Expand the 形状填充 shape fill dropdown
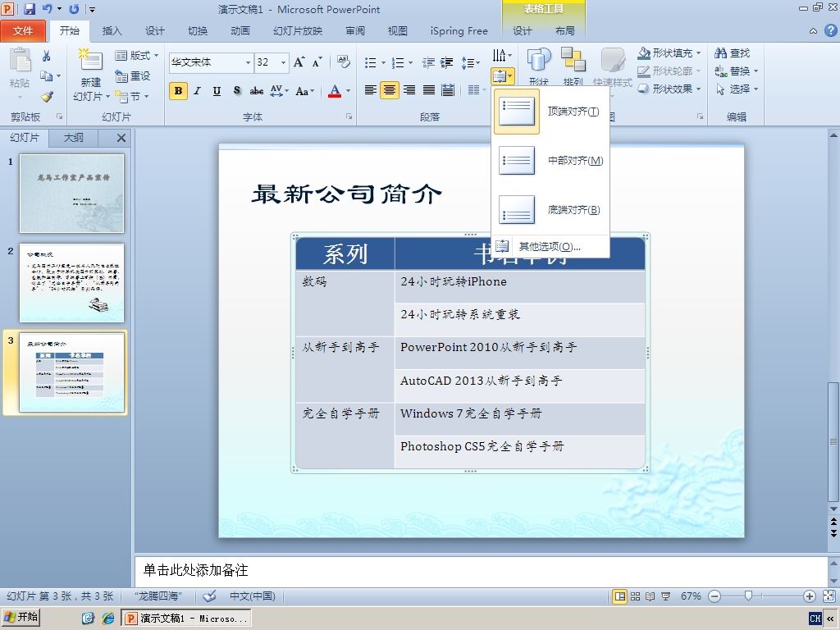 [x=698, y=53]
